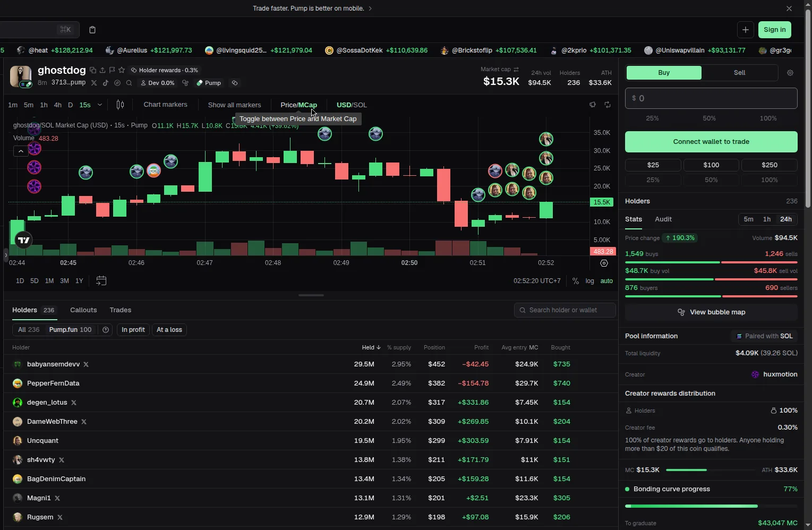Click the flag report icon beside ghostdog
This screenshot has height=530, width=812.
point(112,70)
